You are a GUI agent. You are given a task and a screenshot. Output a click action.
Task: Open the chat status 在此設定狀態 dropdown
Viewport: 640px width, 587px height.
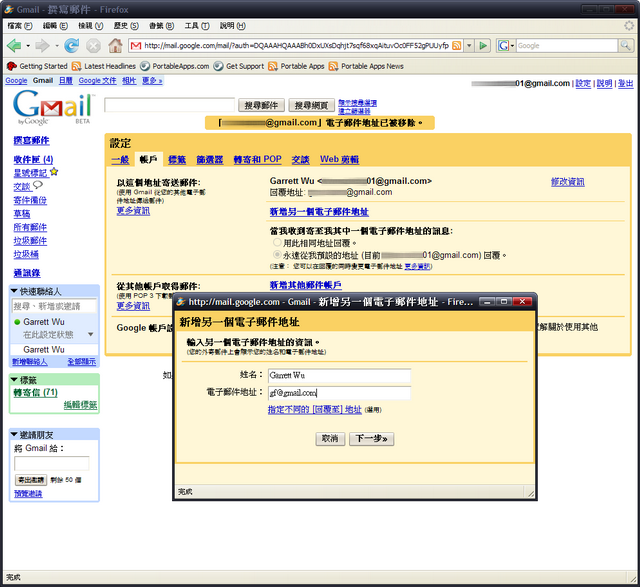click(91, 334)
